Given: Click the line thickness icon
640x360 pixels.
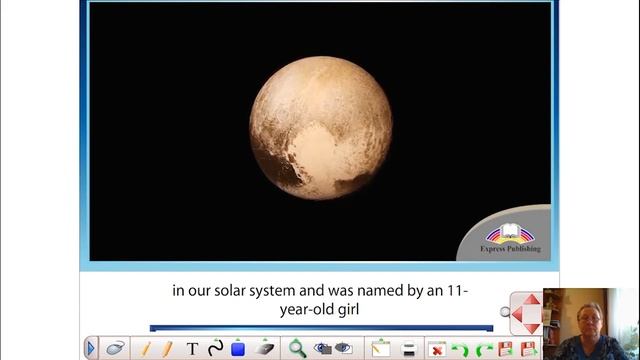Looking at the screenshot, I should 409,349.
